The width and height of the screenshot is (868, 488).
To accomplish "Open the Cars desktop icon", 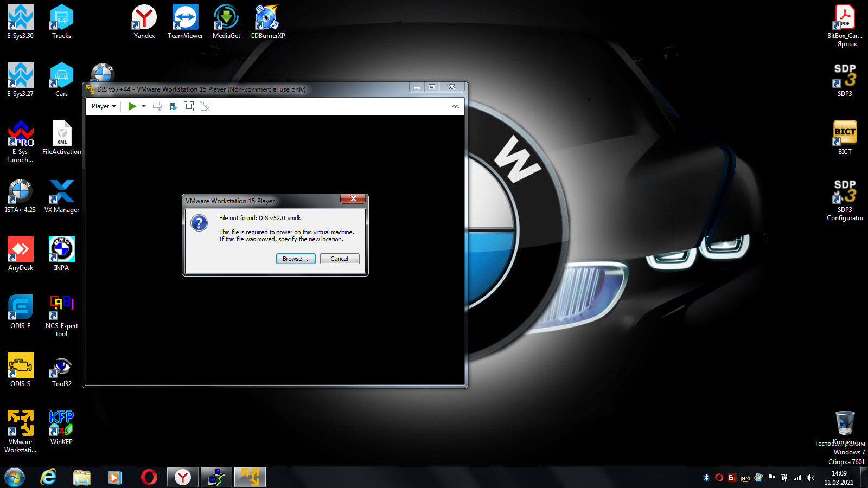I will (61, 80).
